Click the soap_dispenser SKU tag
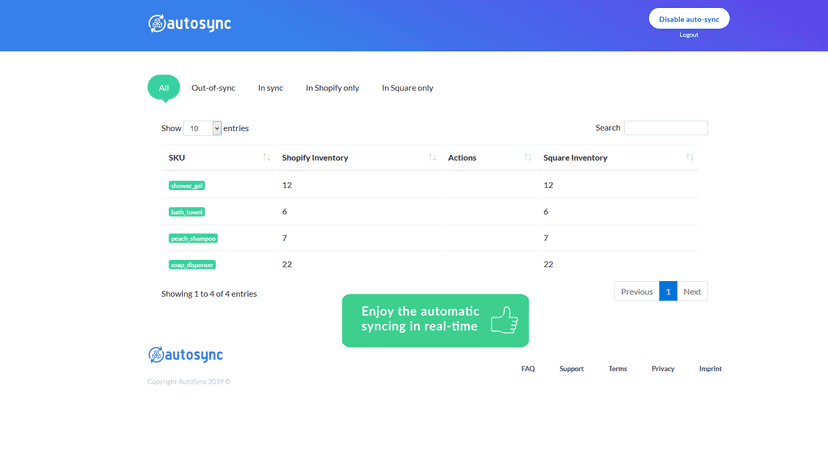This screenshot has width=828, height=466. (192, 265)
